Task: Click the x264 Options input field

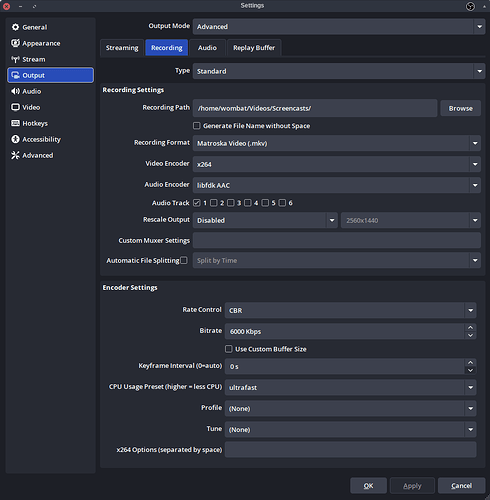Action: pyautogui.click(x=351, y=450)
